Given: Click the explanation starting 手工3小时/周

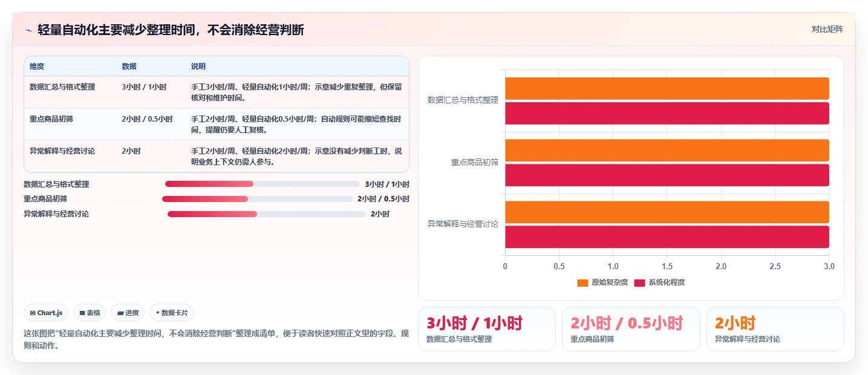Looking at the screenshot, I should tap(296, 93).
